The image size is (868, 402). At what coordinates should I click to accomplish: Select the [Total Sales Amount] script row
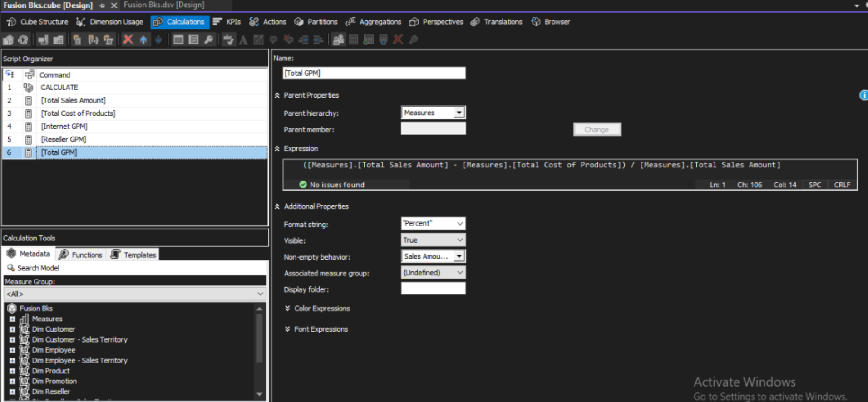(x=135, y=101)
